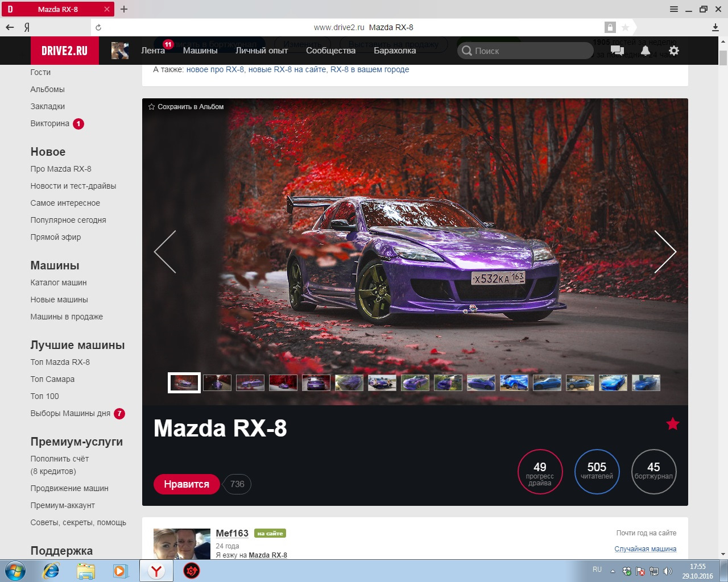Viewport: 728px width, 582px height.
Task: Click the left arrow for previous photo
Action: [x=165, y=251]
